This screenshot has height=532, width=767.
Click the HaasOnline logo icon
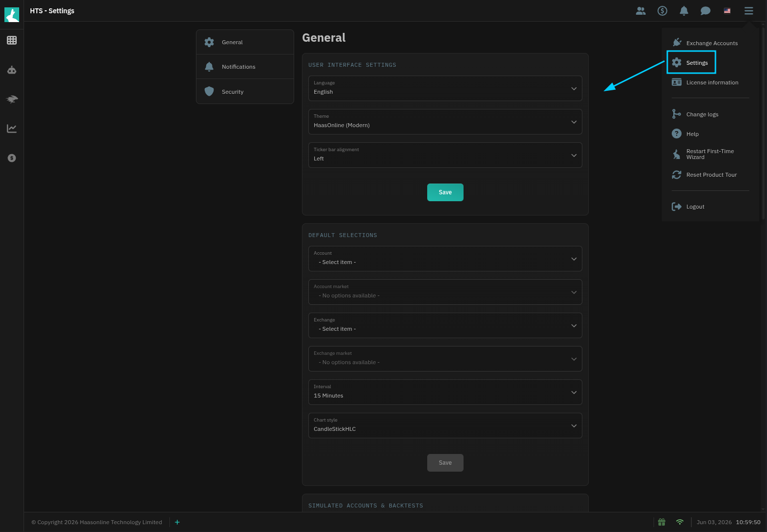(x=12, y=15)
